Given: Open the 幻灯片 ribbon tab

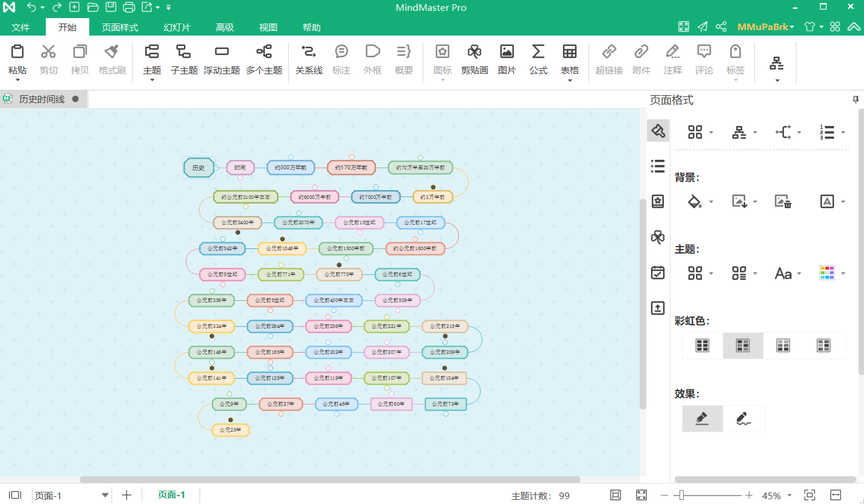Looking at the screenshot, I should (177, 28).
